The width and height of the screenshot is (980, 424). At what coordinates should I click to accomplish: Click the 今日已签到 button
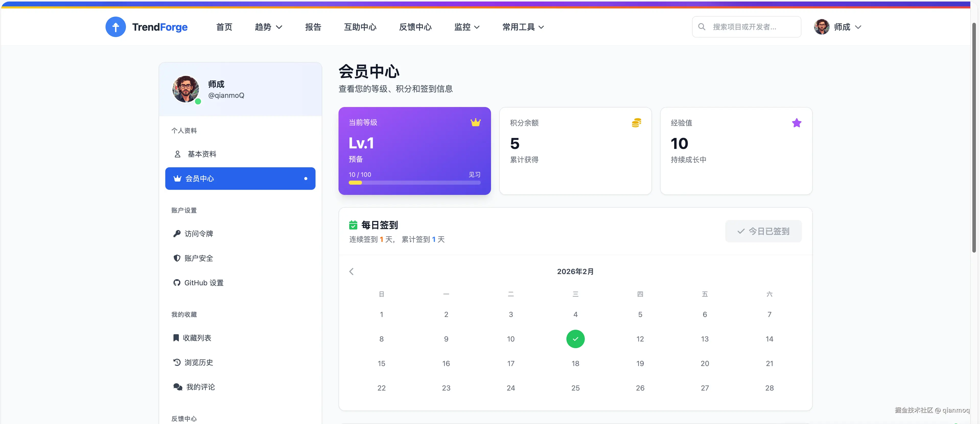click(763, 231)
